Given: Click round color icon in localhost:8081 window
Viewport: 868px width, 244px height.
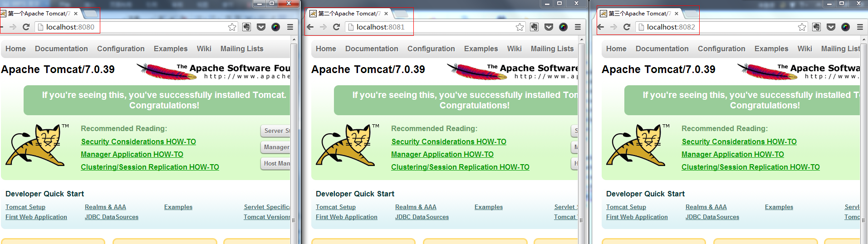Looking at the screenshot, I should click(563, 27).
